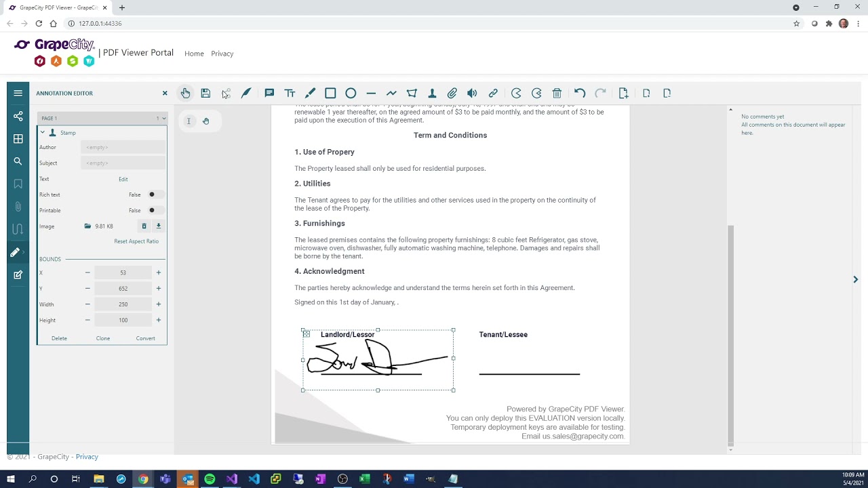Open the attachments paperclip sidebar panel
The height and width of the screenshot is (488, 868).
18,207
